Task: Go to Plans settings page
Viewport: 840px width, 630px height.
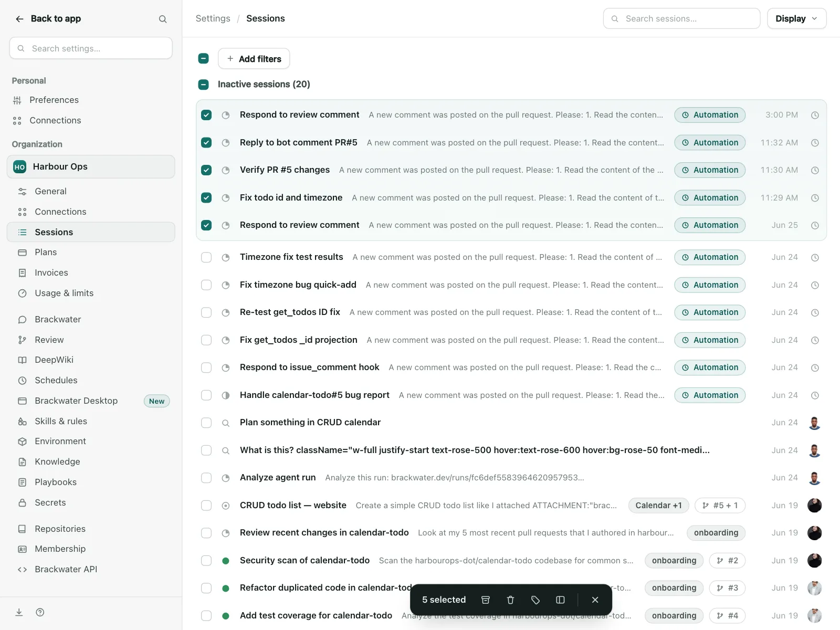Action: click(x=91, y=252)
